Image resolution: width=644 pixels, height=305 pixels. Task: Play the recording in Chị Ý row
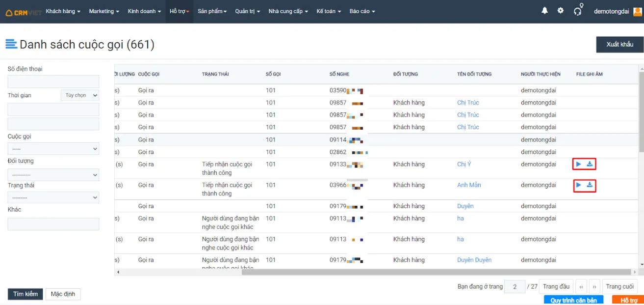[x=579, y=164]
